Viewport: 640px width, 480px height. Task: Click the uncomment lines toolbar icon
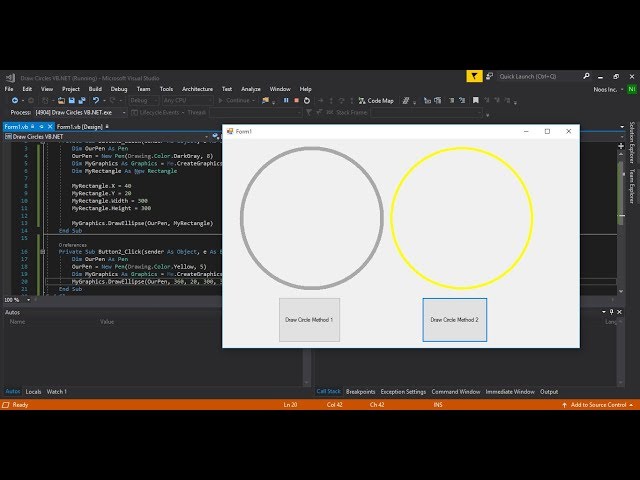(x=462, y=100)
